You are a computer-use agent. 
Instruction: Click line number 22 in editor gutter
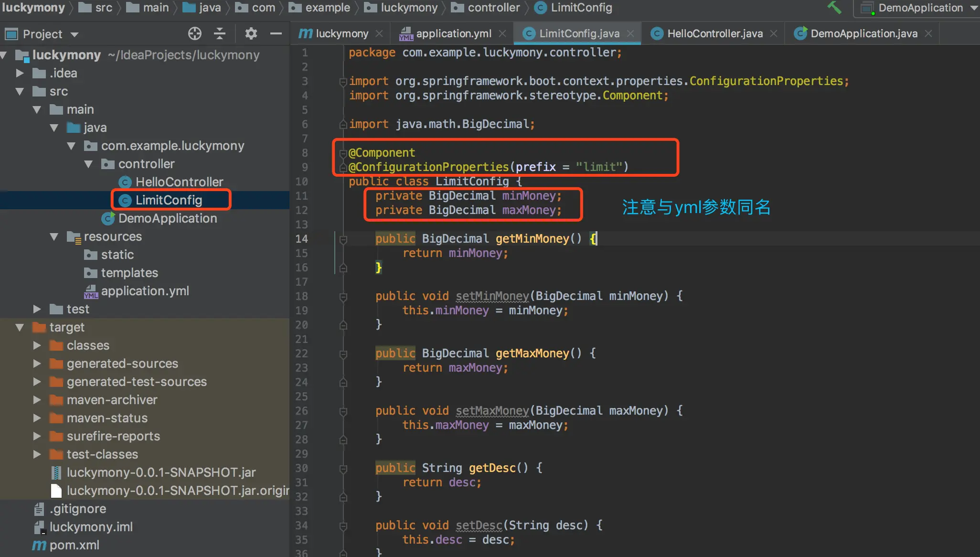click(301, 353)
